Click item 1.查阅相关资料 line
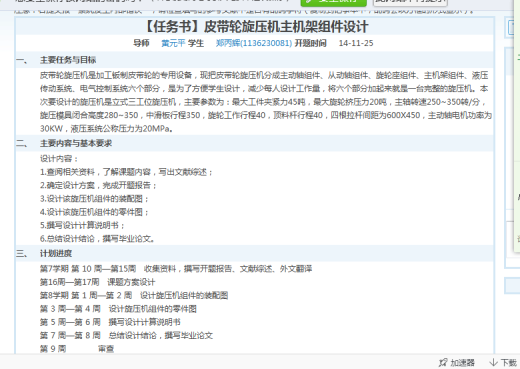This screenshot has height=369, width=520. [x=126, y=172]
